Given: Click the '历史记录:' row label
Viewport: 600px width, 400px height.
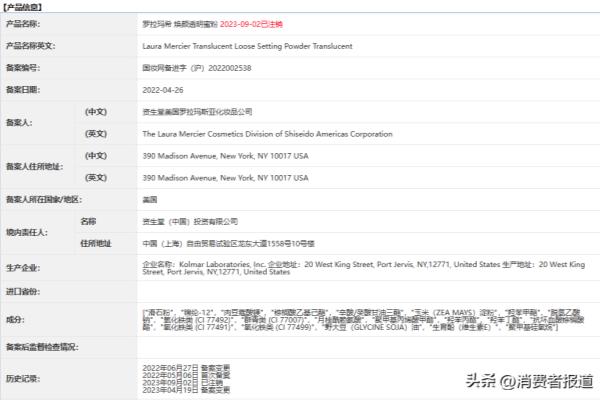Looking at the screenshot, I should (x=23, y=379).
